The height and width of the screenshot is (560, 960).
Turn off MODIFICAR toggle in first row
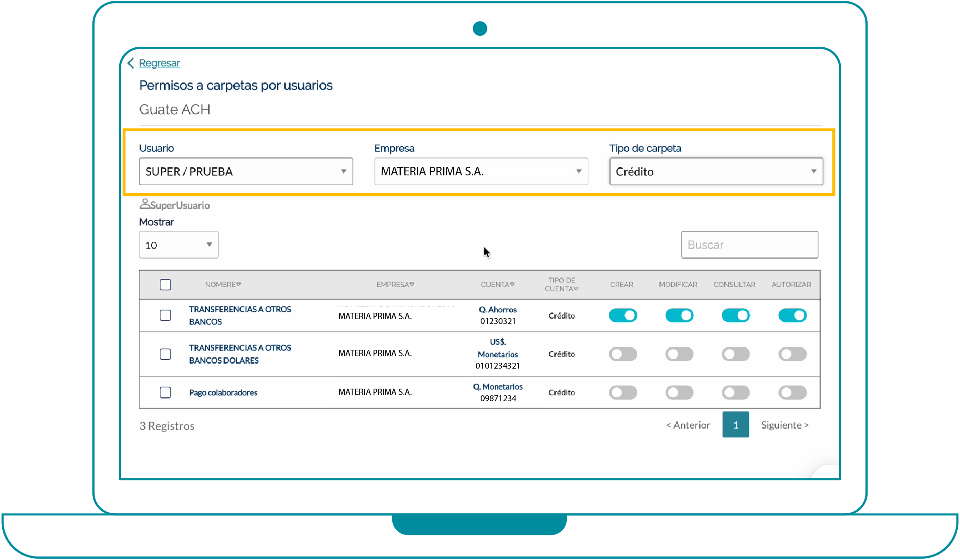point(679,315)
